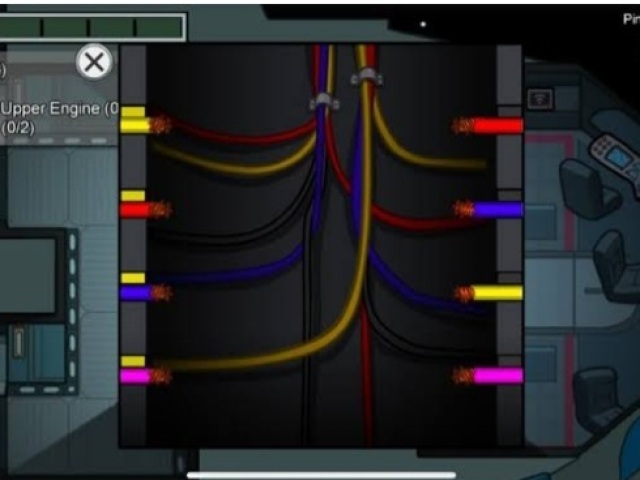Click the right blue wire terminal
Viewport: 640px width, 480px height.
[488, 209]
